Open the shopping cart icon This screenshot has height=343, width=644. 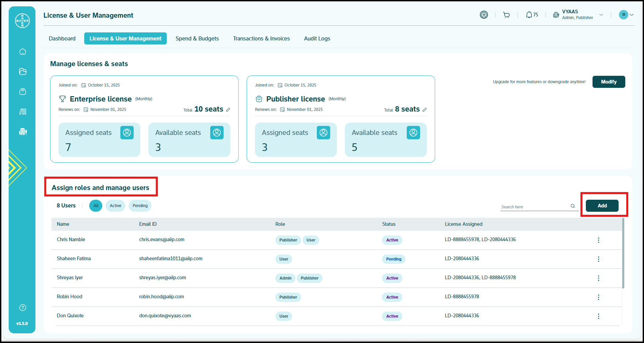point(506,15)
